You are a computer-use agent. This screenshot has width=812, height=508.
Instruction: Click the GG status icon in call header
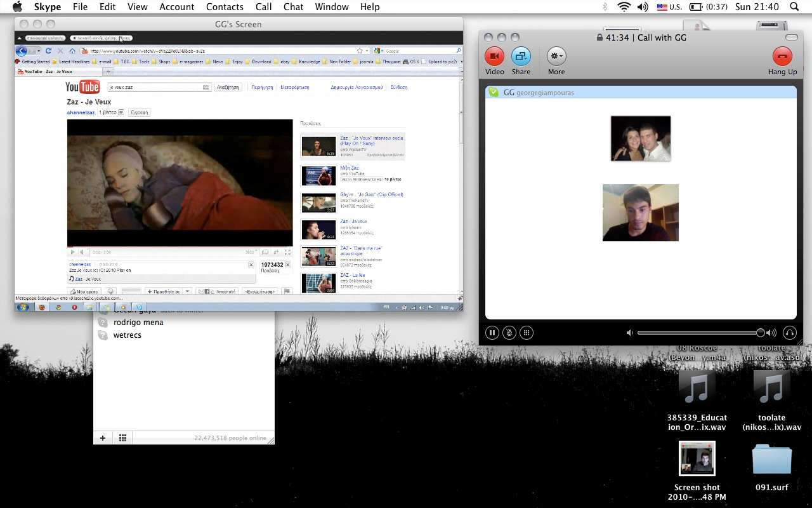(494, 93)
